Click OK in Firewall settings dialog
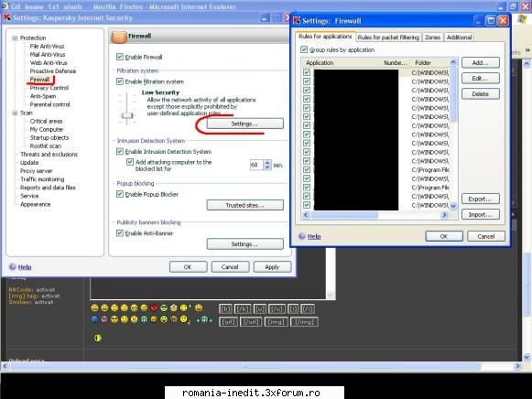The height and width of the screenshot is (399, 532). click(x=444, y=236)
